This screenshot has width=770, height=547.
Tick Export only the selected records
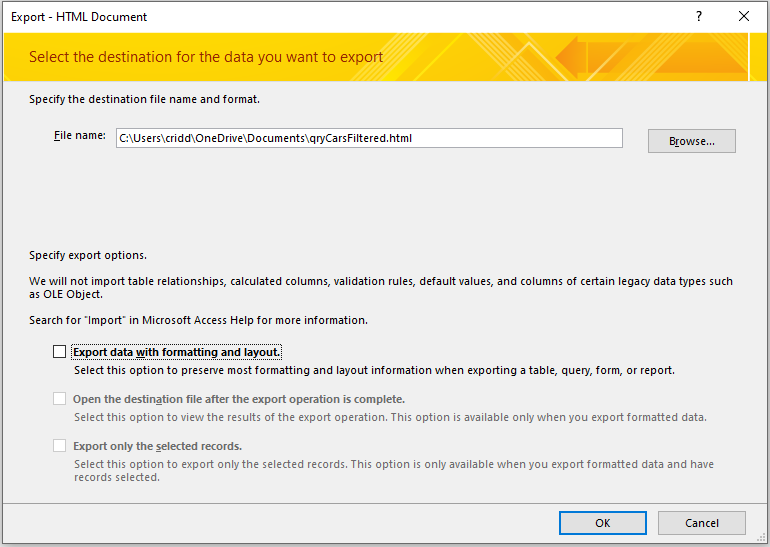point(59,446)
